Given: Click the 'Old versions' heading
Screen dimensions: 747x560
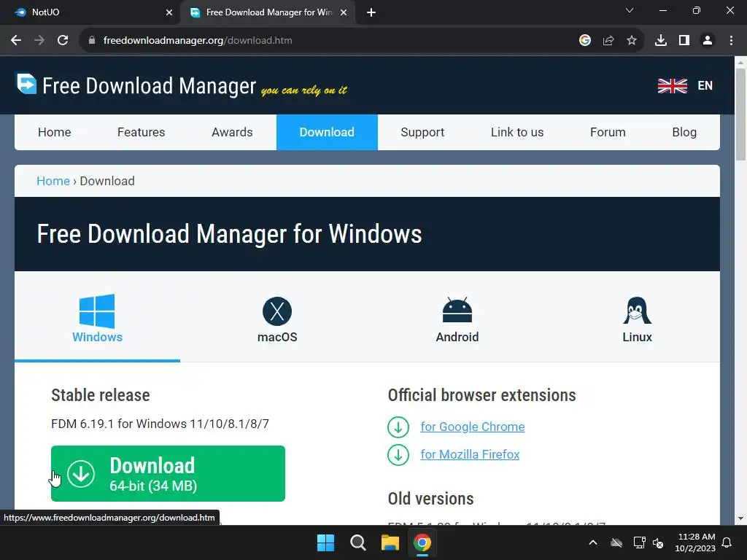Looking at the screenshot, I should [430, 499].
